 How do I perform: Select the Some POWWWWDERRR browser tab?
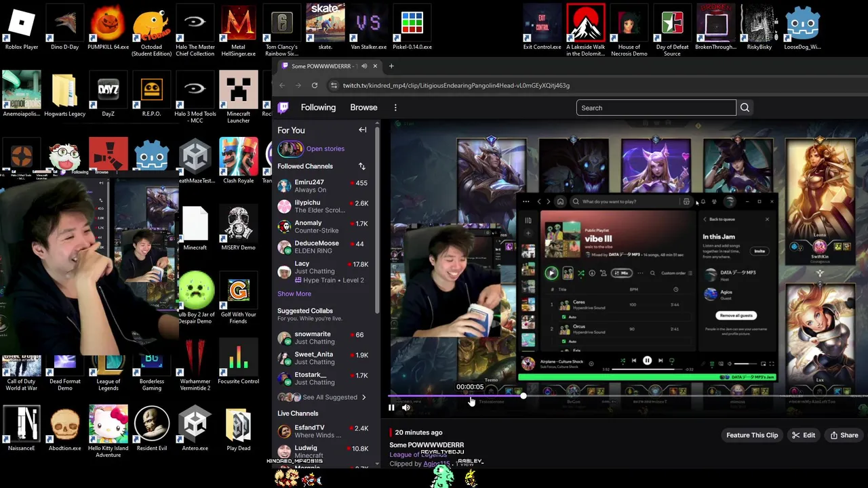coord(329,66)
